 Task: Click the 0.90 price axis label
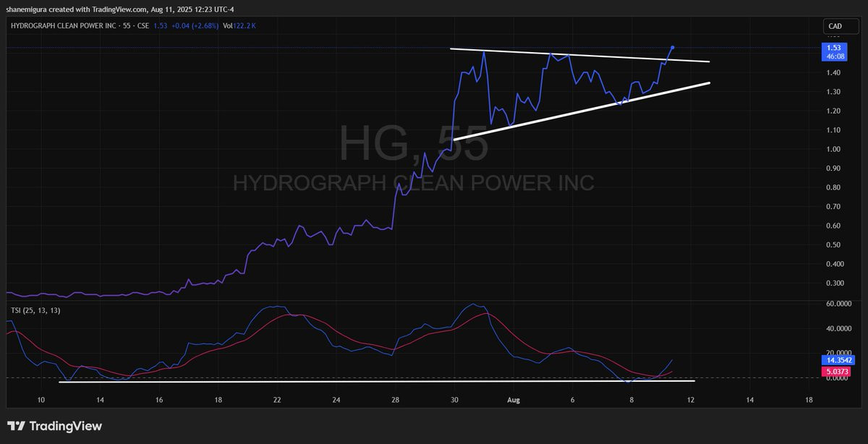tap(833, 168)
